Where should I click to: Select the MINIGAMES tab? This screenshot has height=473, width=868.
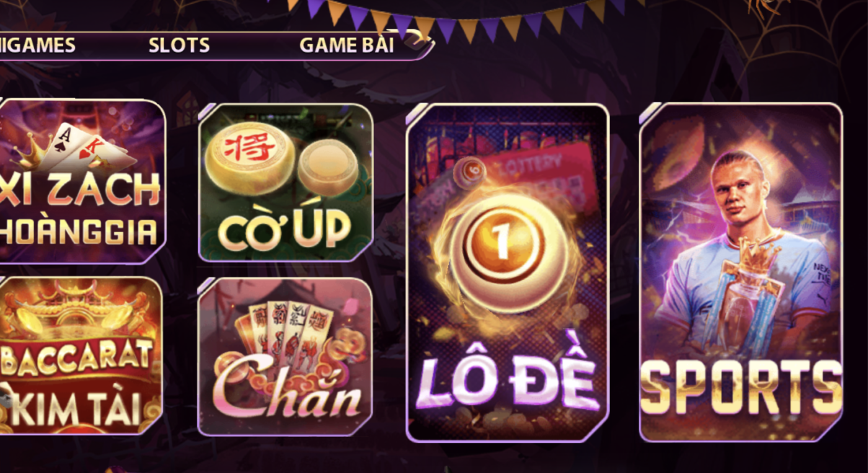pos(37,45)
